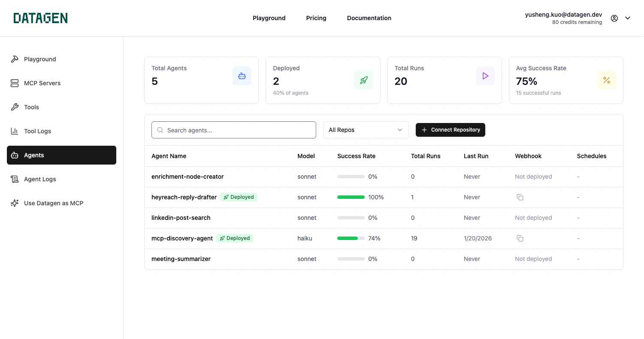The width and height of the screenshot is (644, 339).
Task: Click the scroll icon beside Agent Logs
Action: [x=15, y=179]
